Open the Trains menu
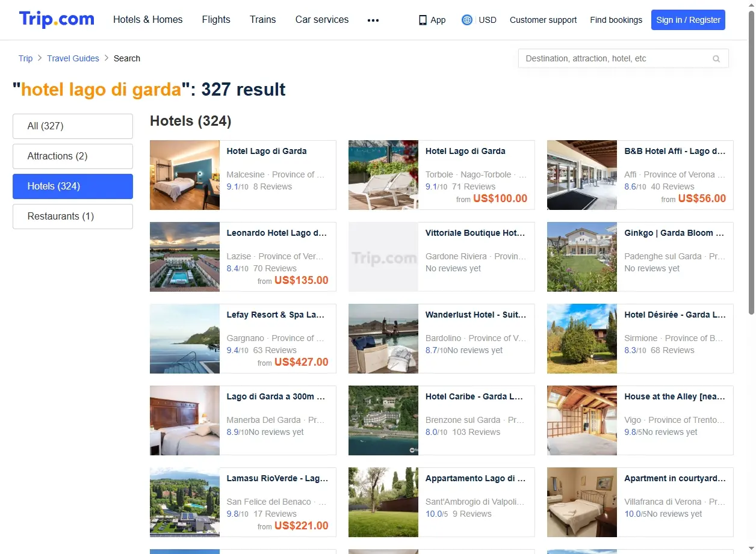The image size is (756, 554). click(263, 19)
